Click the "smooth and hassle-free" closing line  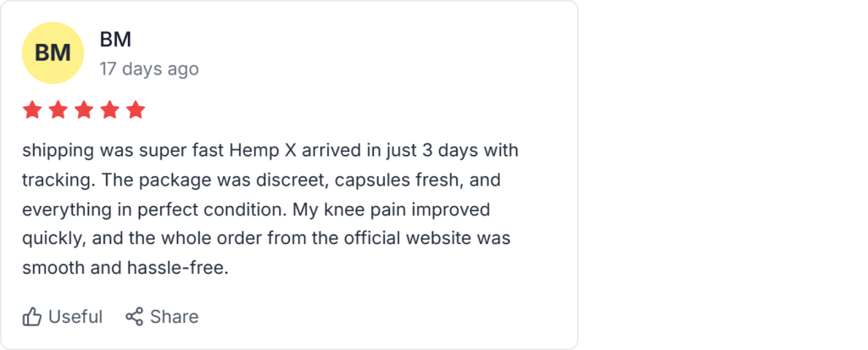pos(125,268)
